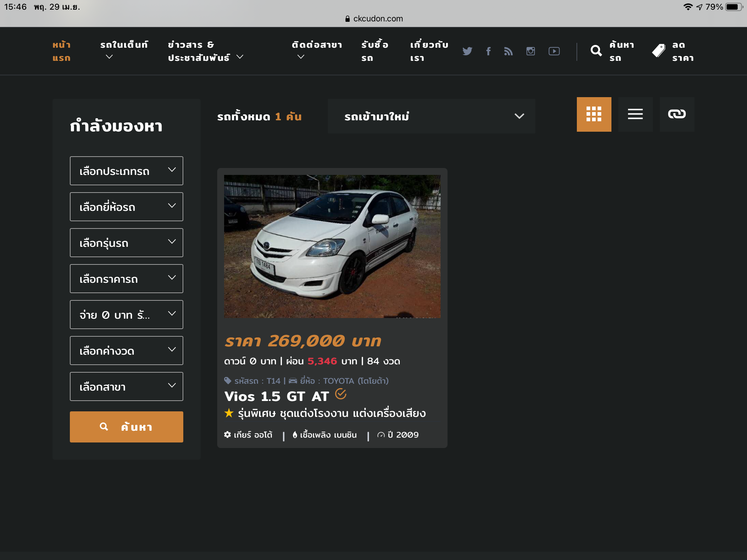Click the Instagram icon in header
The image size is (747, 560).
coord(531,51)
